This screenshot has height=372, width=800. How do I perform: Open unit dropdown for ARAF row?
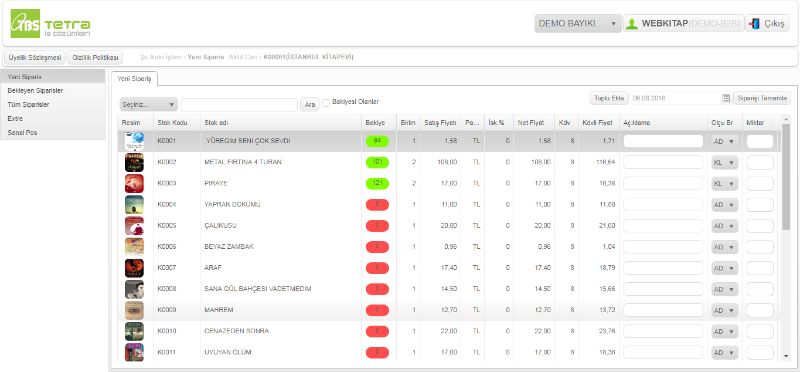point(724,268)
